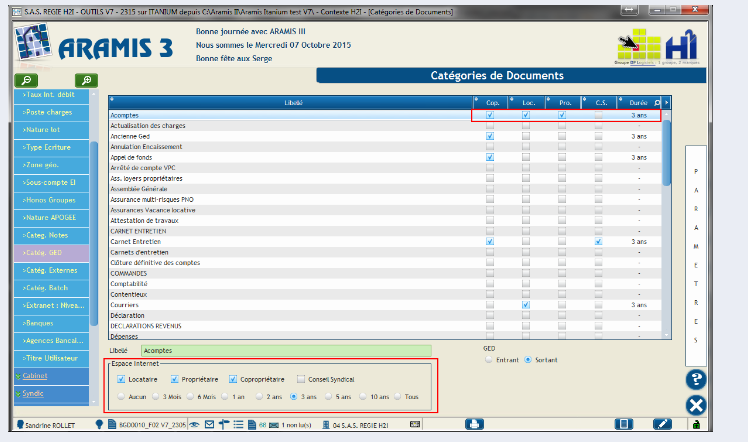Enable the Conseil Syndical checkbox

click(301, 379)
